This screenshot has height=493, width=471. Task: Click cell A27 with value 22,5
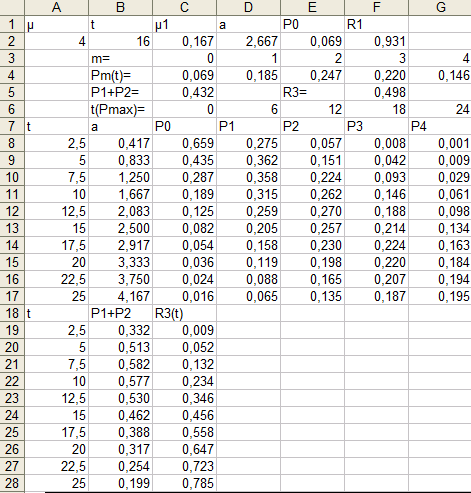(x=56, y=466)
